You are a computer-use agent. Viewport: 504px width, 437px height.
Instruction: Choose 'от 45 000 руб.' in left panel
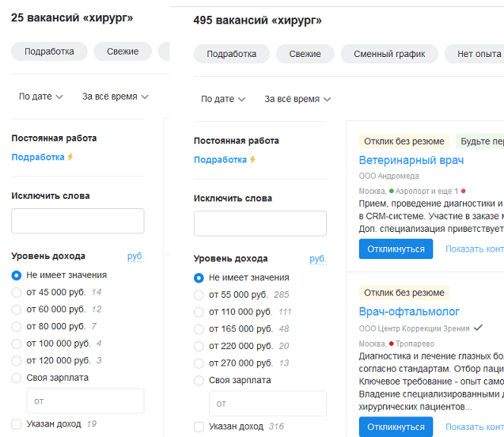pos(17,292)
